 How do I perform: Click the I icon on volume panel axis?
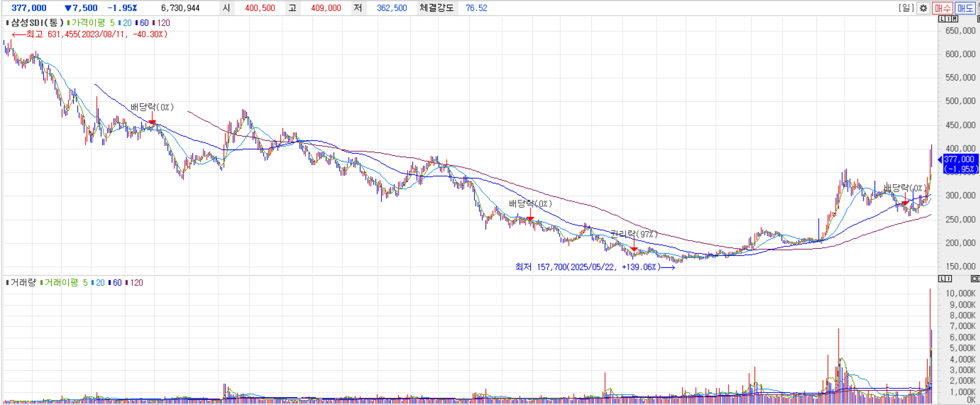pyautogui.click(x=948, y=279)
